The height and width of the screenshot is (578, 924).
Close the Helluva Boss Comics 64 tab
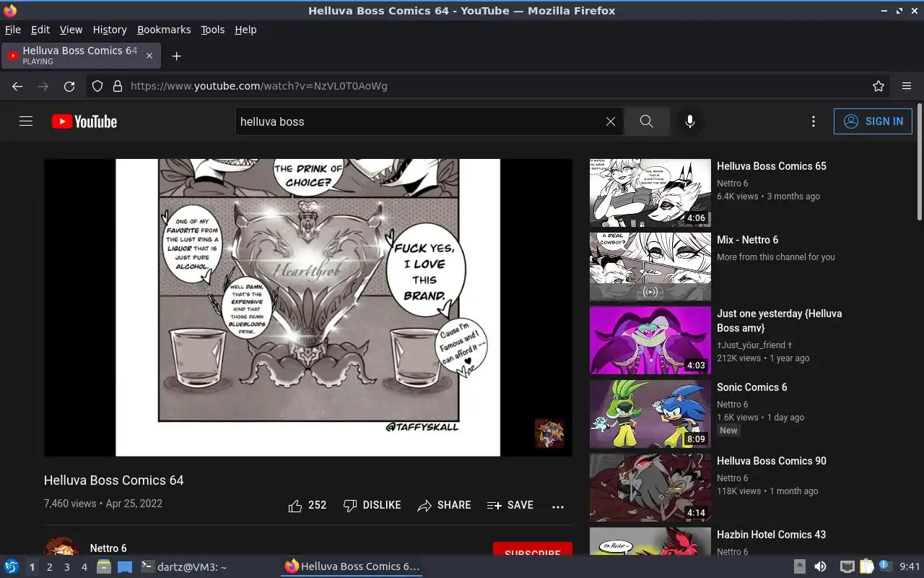(149, 56)
